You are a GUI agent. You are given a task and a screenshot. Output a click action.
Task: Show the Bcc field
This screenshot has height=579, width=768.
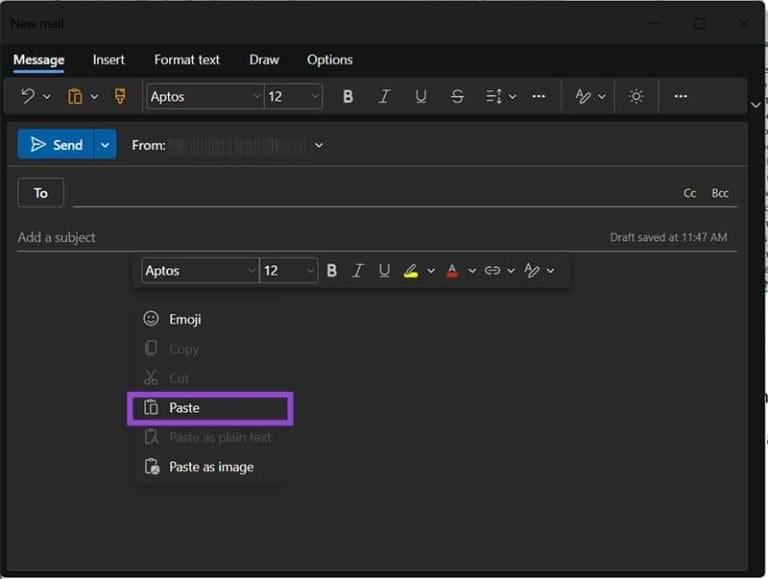[720, 193]
